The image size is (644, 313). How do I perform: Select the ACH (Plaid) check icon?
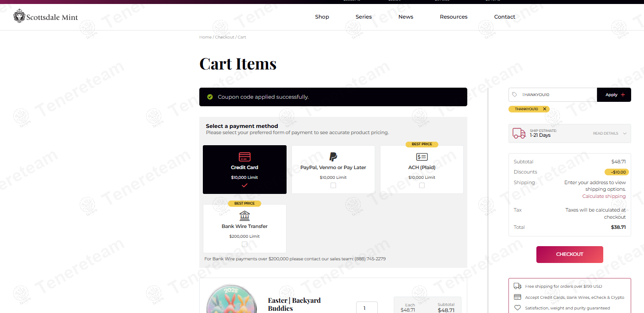pos(422,157)
